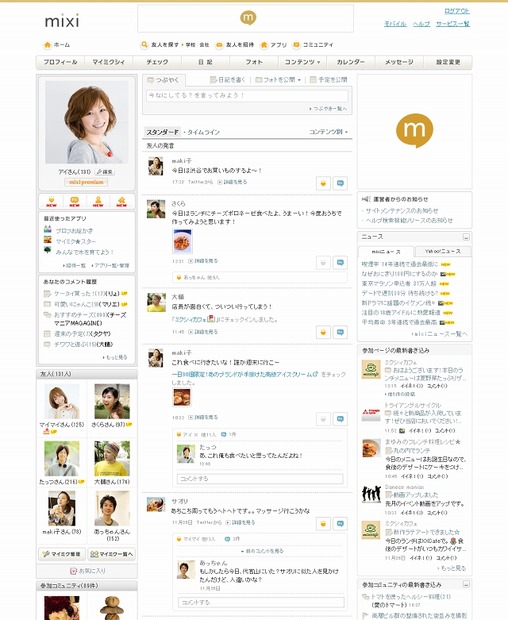Viewport: 508px width, 620px height.
Task: Expand 詳細を見る on maki子's 渋谷 post
Action: 232,182
